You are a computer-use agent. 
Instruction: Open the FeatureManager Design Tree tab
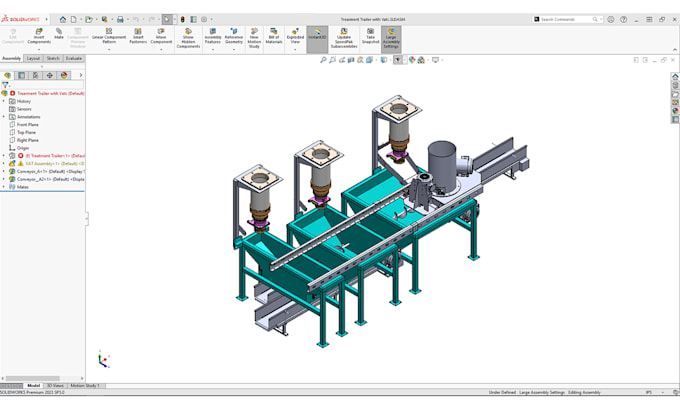pyautogui.click(x=7, y=75)
